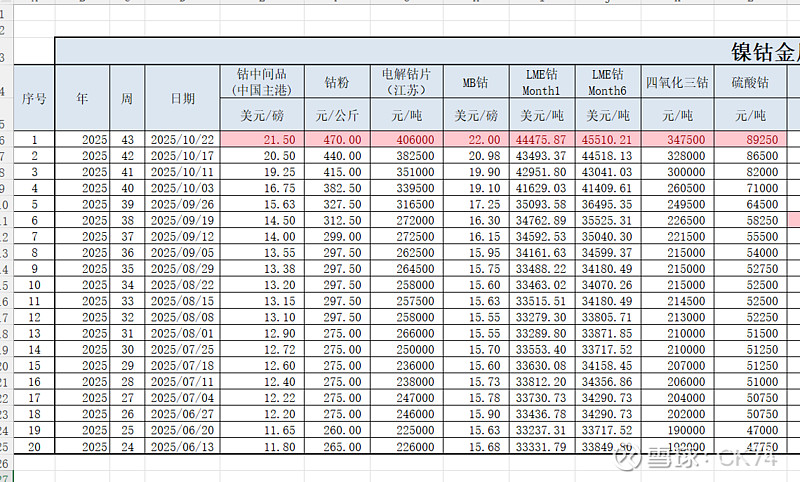Select highlighted cell 470.00
This screenshot has width=800, height=482.
(x=337, y=139)
